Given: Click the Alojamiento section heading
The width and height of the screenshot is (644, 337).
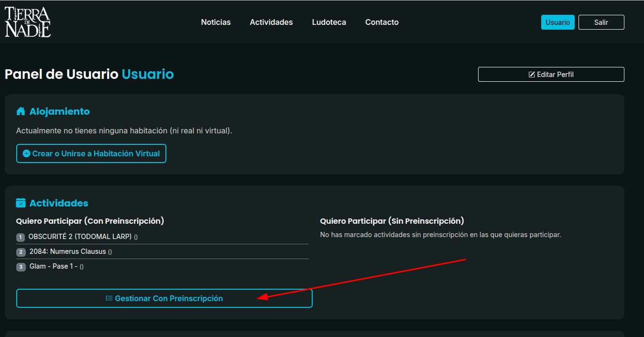Looking at the screenshot, I should [60, 111].
